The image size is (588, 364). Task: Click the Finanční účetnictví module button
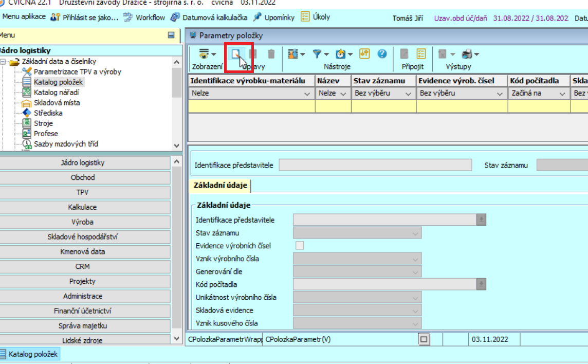coord(83,311)
